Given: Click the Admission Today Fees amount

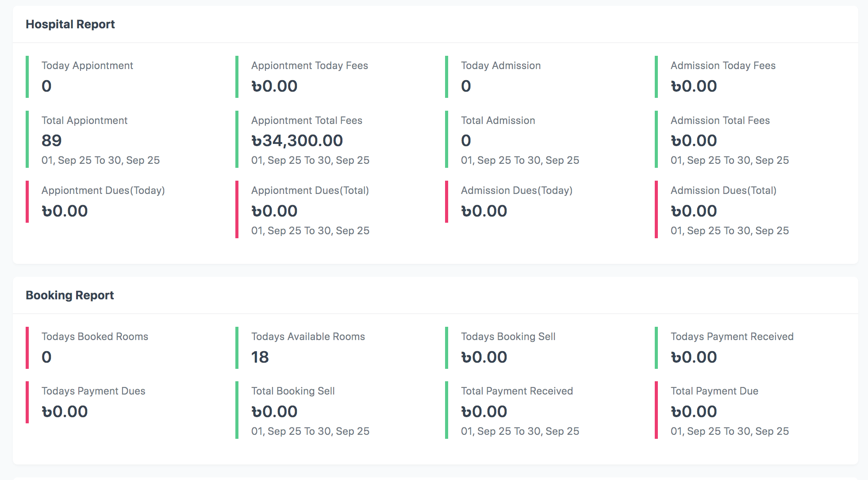Looking at the screenshot, I should 694,86.
